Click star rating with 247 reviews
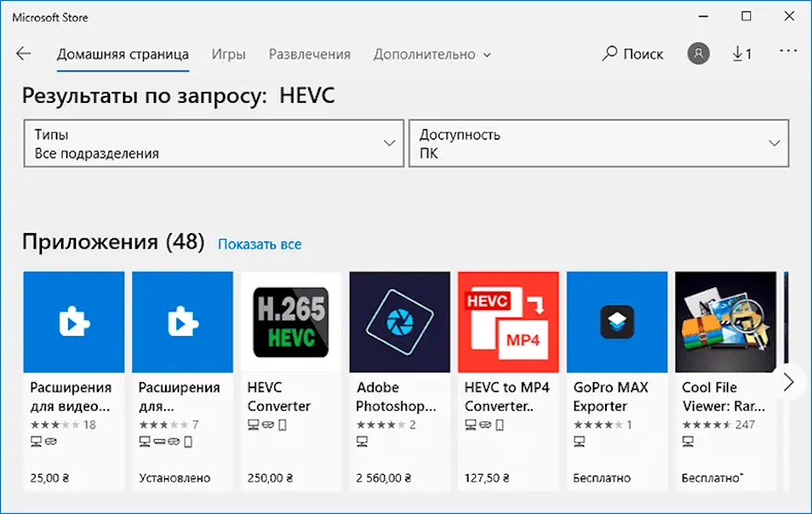 click(719, 425)
